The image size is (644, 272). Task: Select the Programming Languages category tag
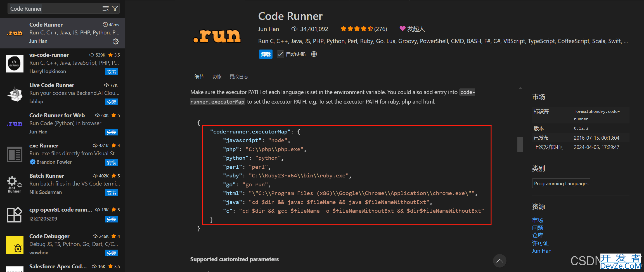[x=561, y=183]
